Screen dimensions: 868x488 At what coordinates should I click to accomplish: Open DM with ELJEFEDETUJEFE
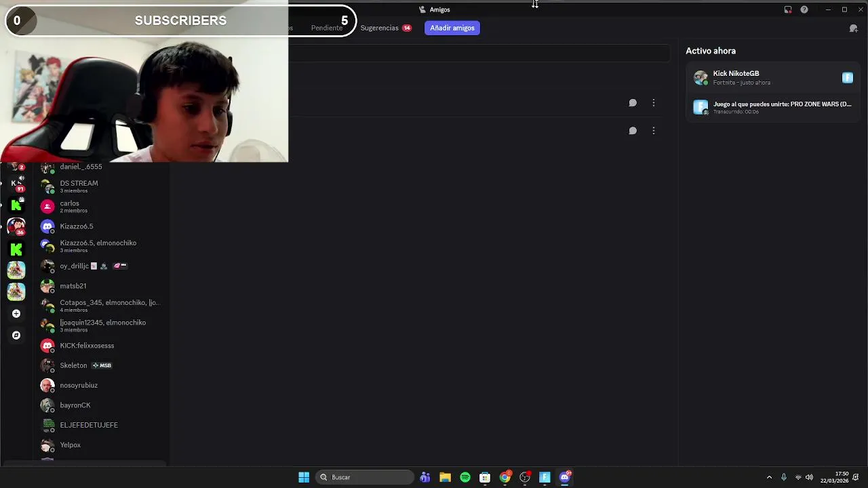click(x=100, y=425)
